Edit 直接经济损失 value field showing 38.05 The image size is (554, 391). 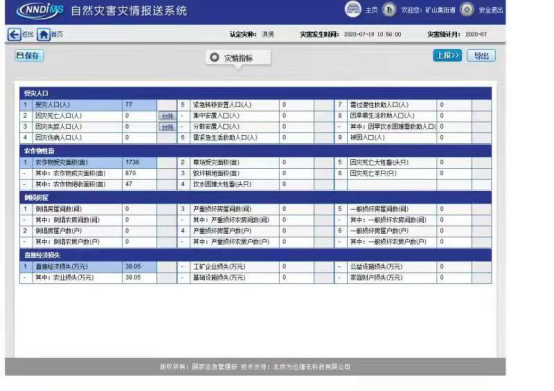[140, 267]
